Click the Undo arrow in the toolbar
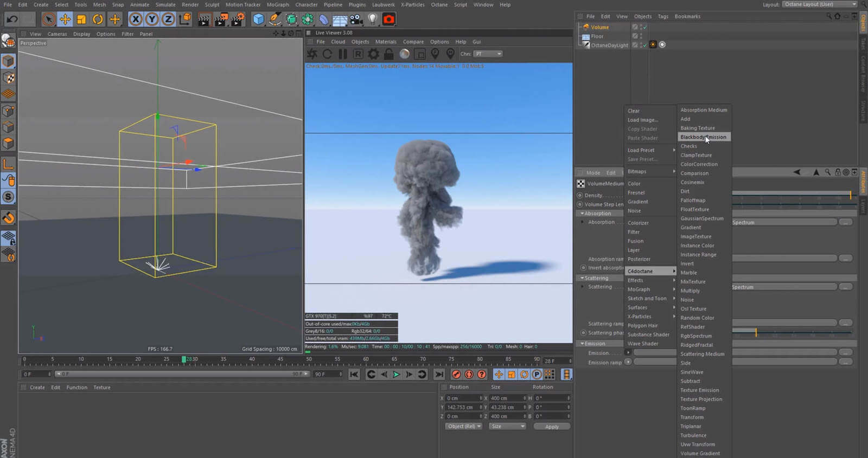 12,20
